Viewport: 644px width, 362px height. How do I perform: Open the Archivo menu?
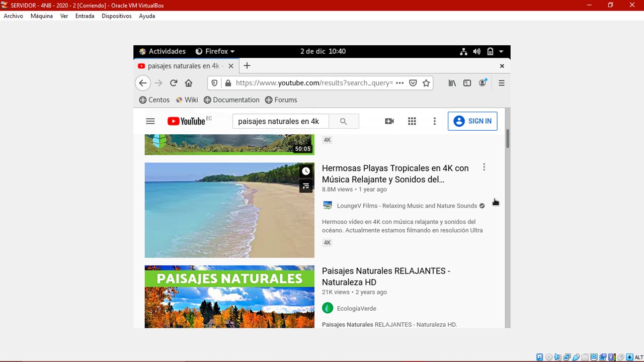point(14,16)
